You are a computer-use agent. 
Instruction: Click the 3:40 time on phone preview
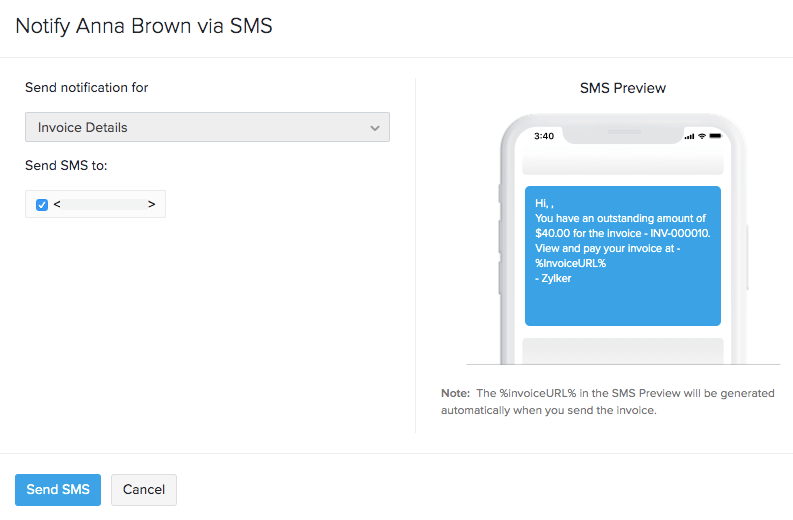[x=544, y=136]
